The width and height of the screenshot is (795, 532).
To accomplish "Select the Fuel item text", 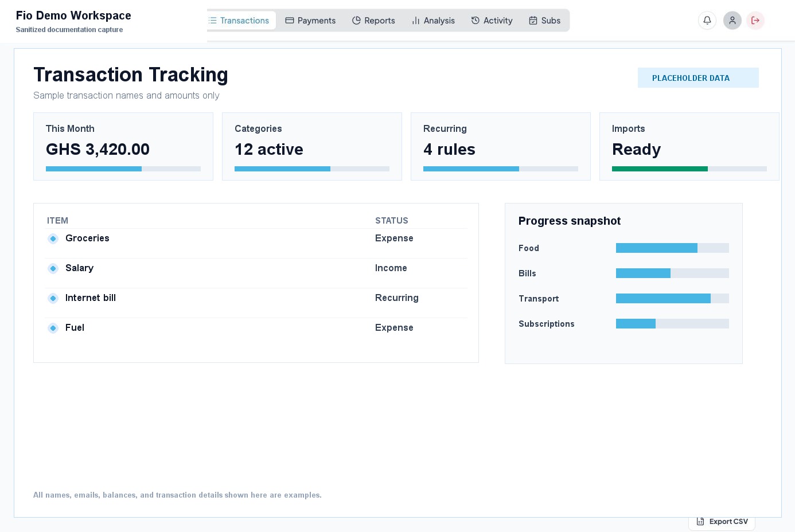I will click(75, 328).
